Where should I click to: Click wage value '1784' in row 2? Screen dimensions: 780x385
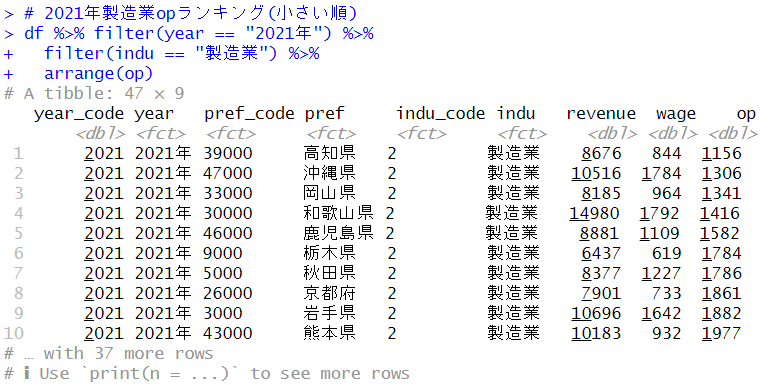pos(662,173)
